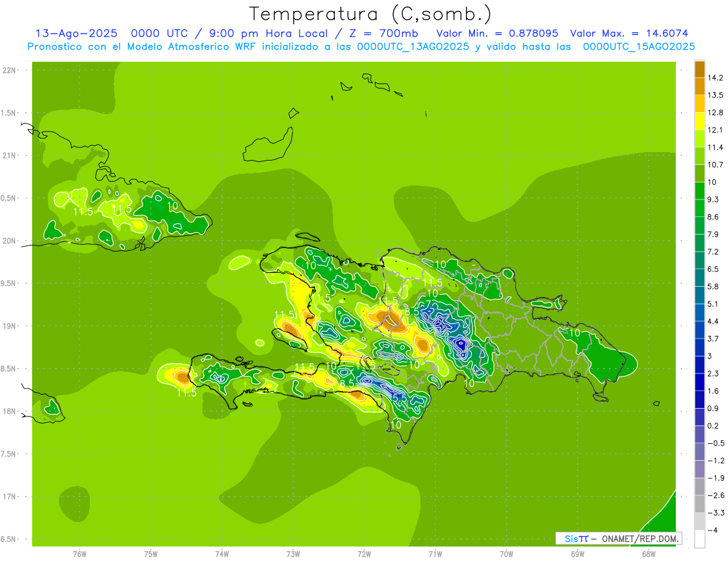Click the legend value '7.9'

click(714, 235)
